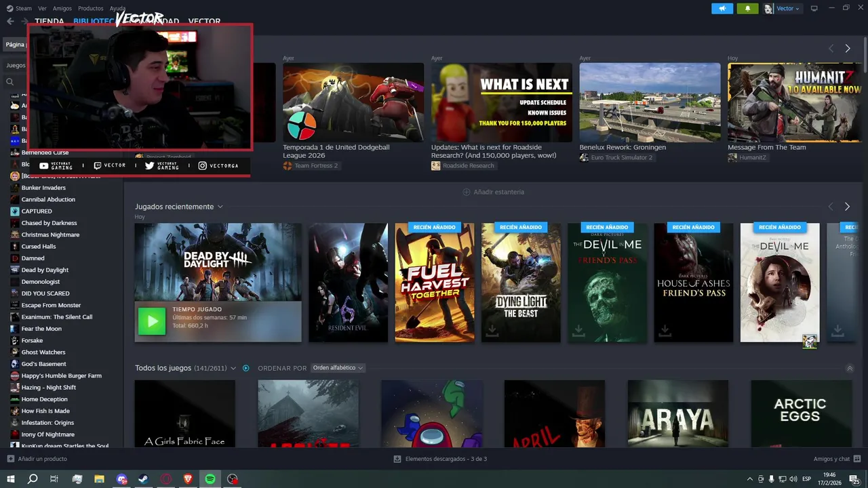This screenshot has height=488, width=868.
Task: Open the Ayuda menu
Action: (117, 8)
